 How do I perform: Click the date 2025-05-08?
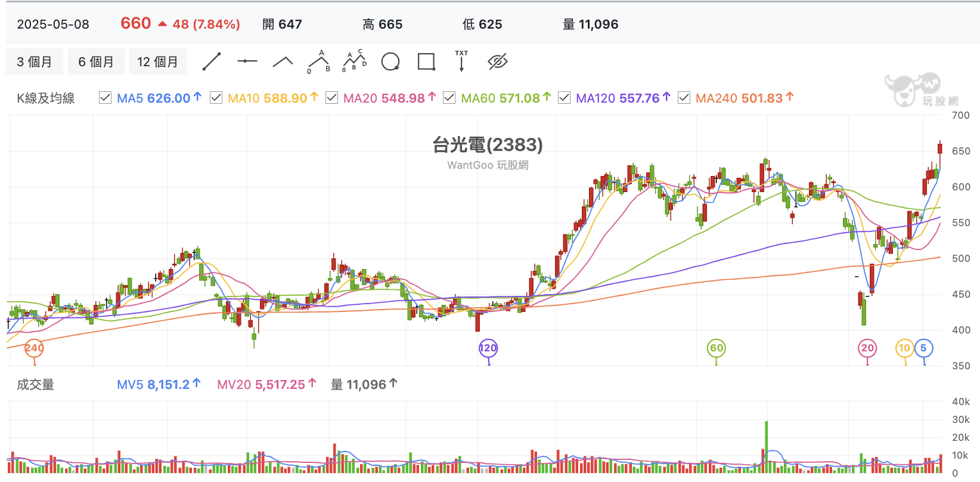coord(53,24)
